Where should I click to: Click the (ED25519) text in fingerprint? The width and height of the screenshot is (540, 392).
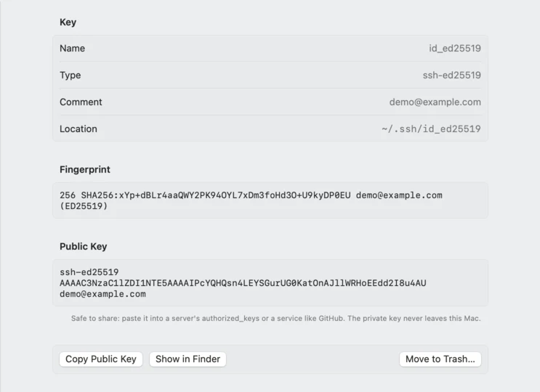tap(84, 206)
